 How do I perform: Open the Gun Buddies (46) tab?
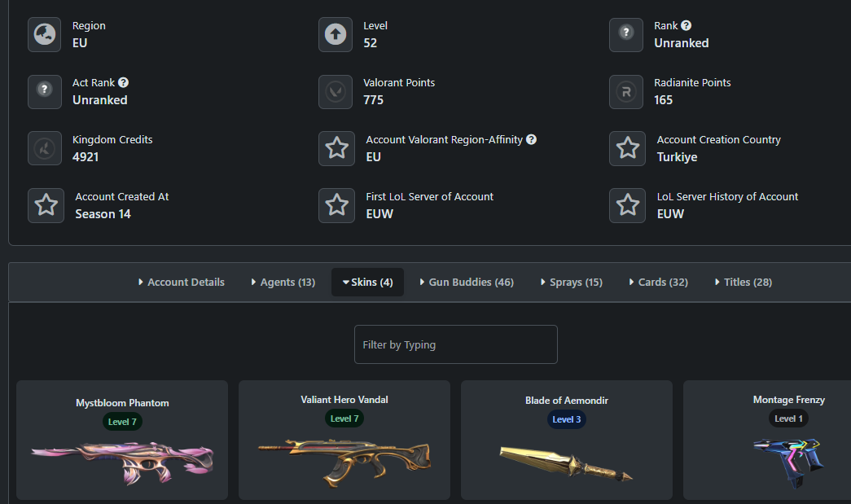(x=467, y=282)
